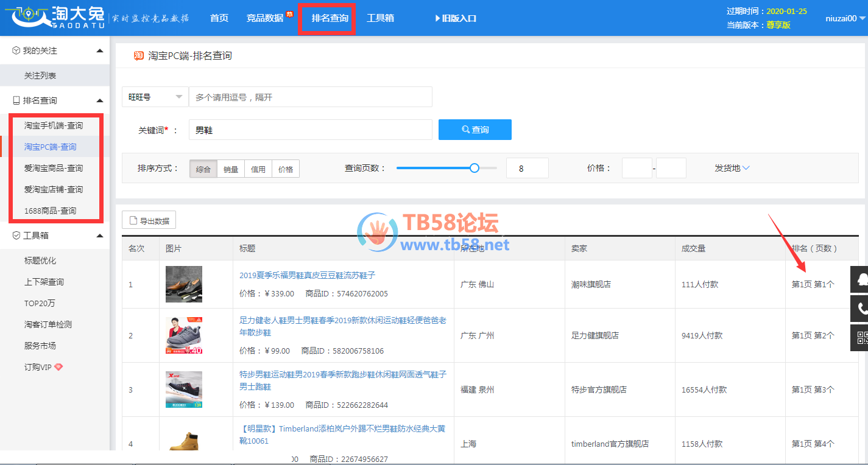This screenshot has width=868, height=465.
Task: Select 1688商品-查询 in sidebar
Action: (51, 211)
